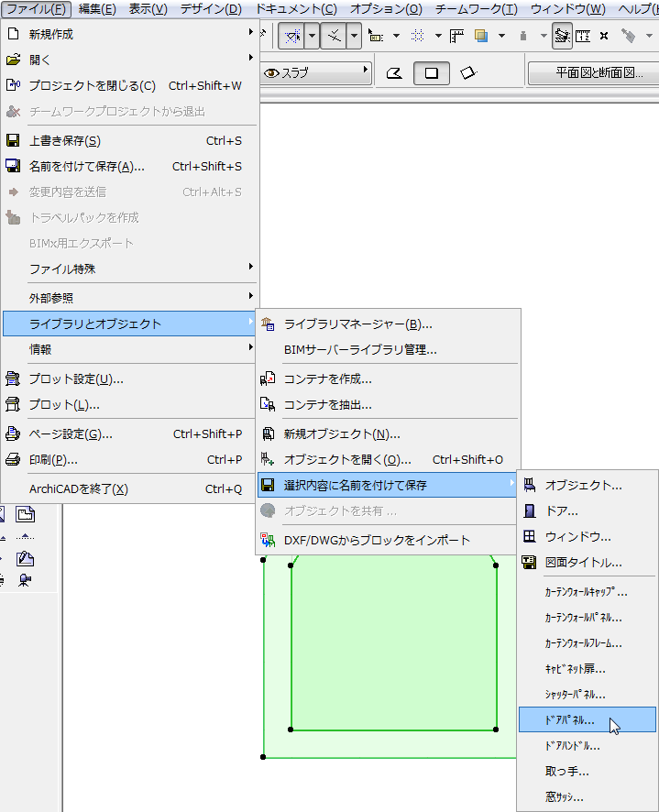Select rectangle geometry method icon
This screenshot has width=659, height=812.
pyautogui.click(x=431, y=73)
